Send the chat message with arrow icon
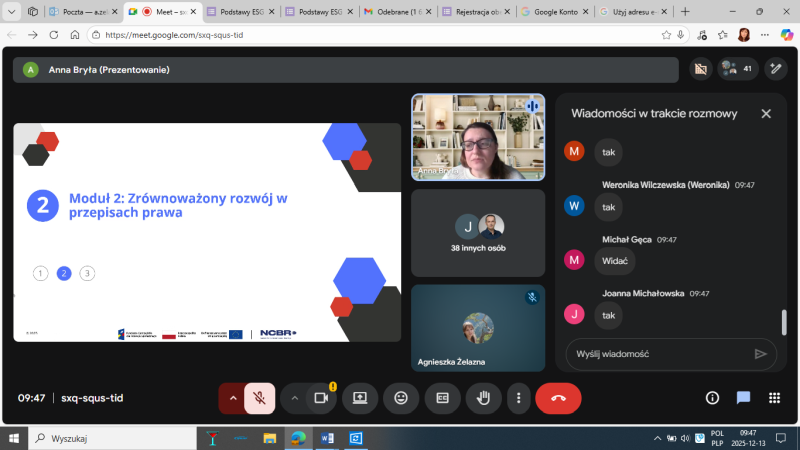 point(760,353)
